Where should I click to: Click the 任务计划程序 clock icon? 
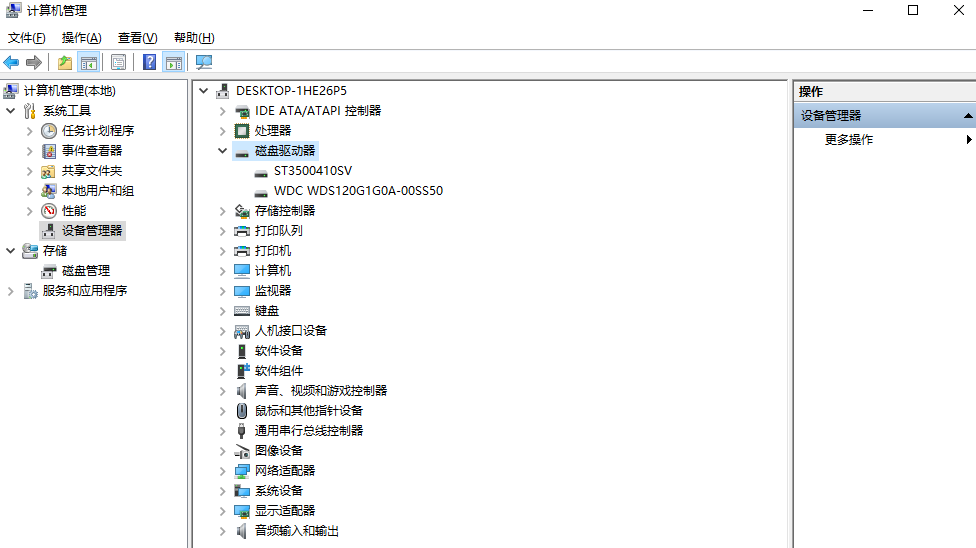click(49, 131)
